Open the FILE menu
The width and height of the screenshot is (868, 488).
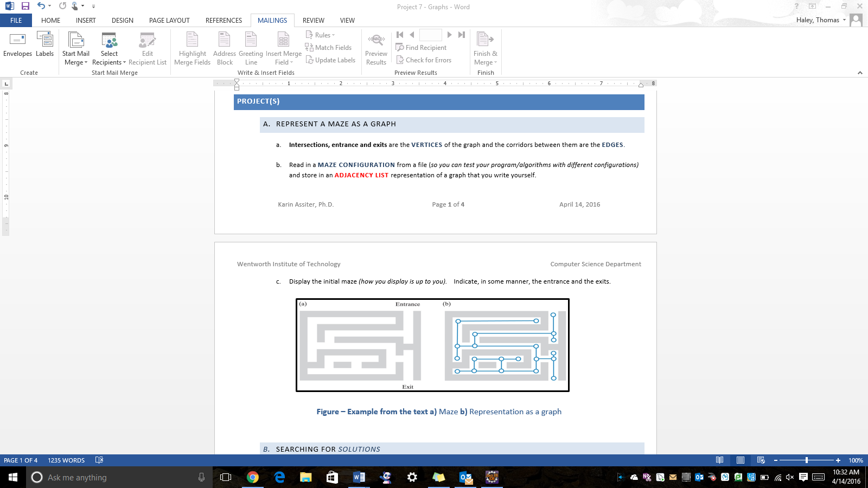click(16, 20)
